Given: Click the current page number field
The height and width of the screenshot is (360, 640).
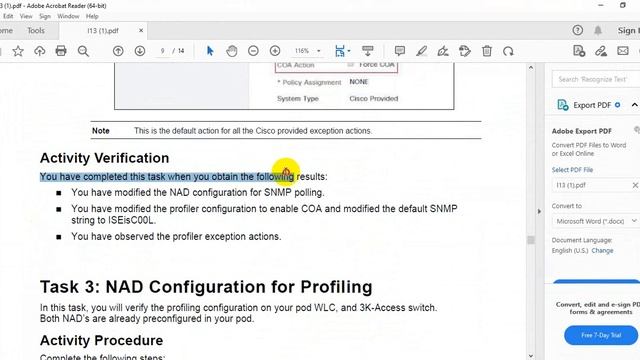Looking at the screenshot, I should [162, 51].
